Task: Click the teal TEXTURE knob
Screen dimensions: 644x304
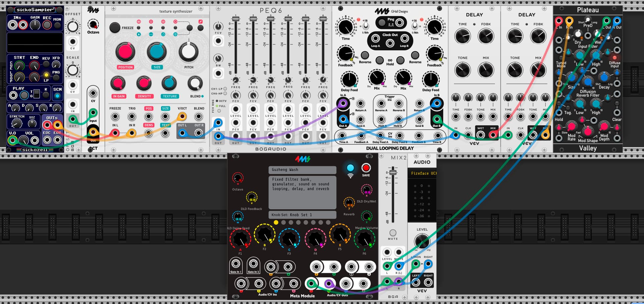Action: (169, 83)
